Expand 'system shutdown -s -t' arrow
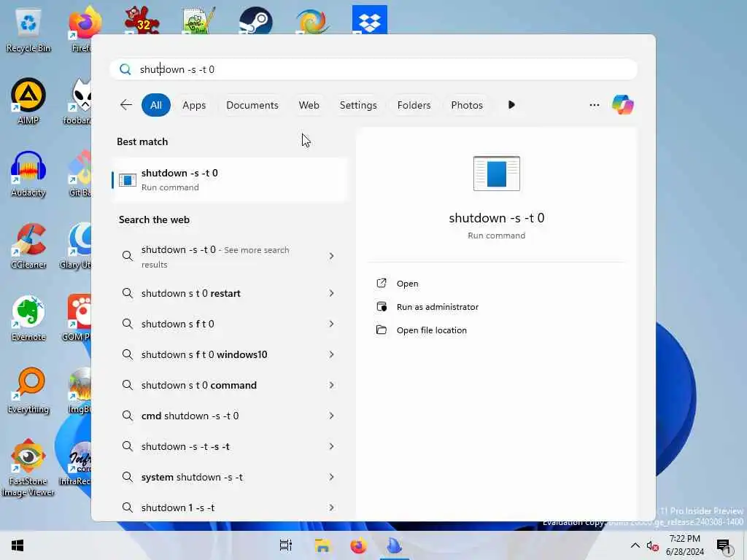Screen dimensions: 747x560 [x=332, y=477]
